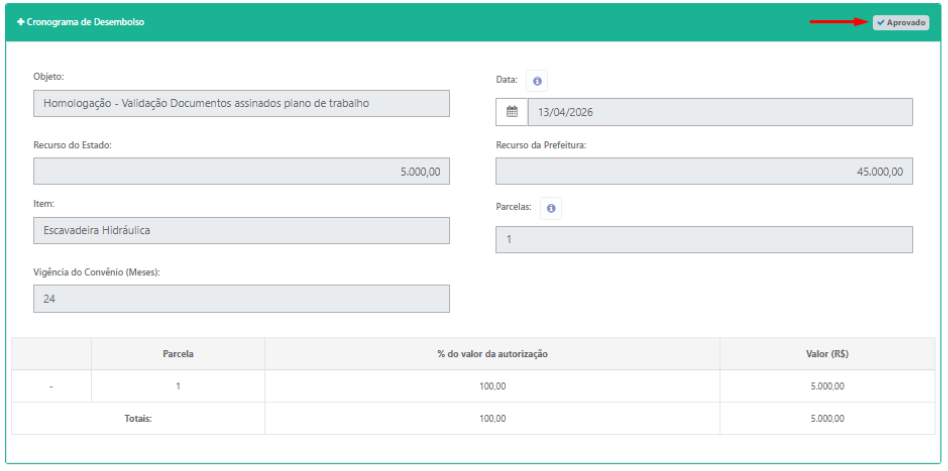This screenshot has width=948, height=471.
Task: Select the date field showing 13/04/2026
Action: coord(720,112)
